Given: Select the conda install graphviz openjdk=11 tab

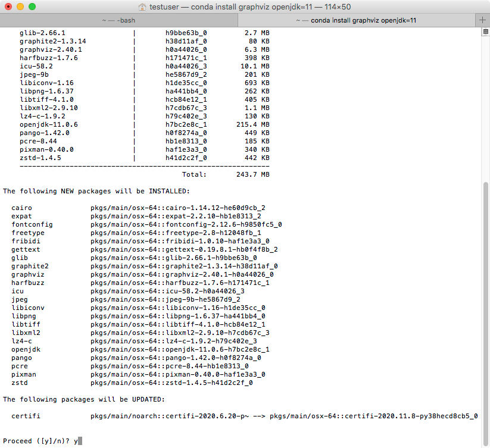Looking at the screenshot, I should pos(356,20).
